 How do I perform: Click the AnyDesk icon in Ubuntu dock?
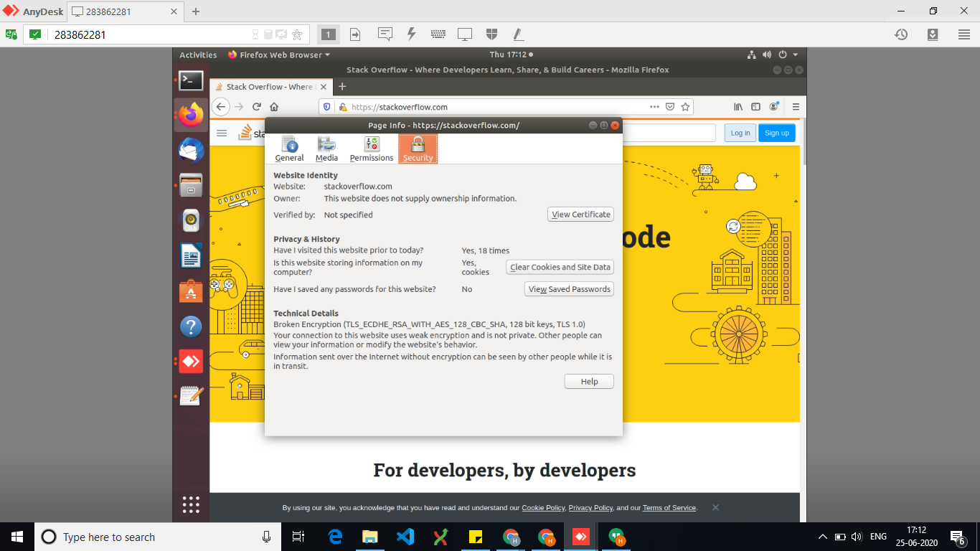coord(191,362)
